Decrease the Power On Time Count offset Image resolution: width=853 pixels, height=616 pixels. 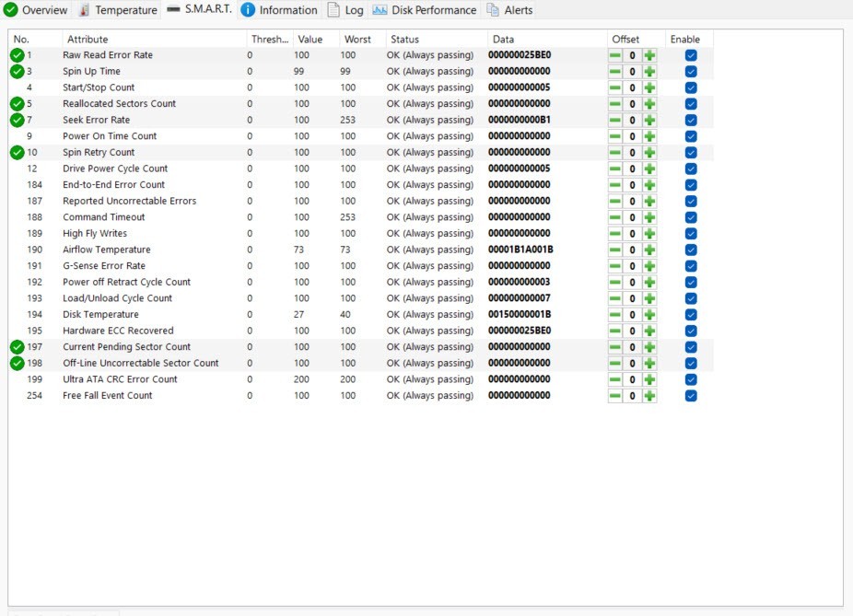pyautogui.click(x=615, y=136)
